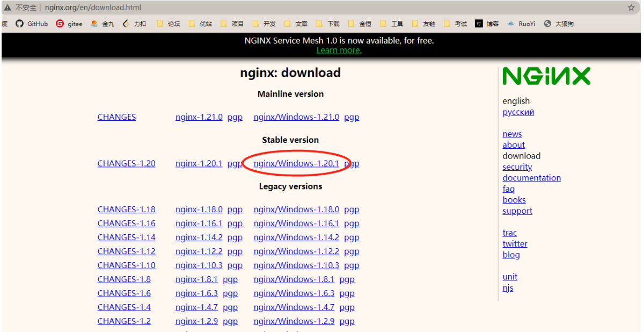
Task: Open the 论坛 bookmark folder
Action: click(169, 24)
